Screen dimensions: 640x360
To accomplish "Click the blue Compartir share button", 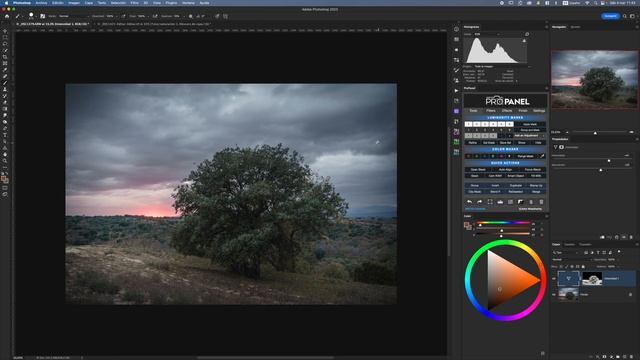I will (610, 16).
